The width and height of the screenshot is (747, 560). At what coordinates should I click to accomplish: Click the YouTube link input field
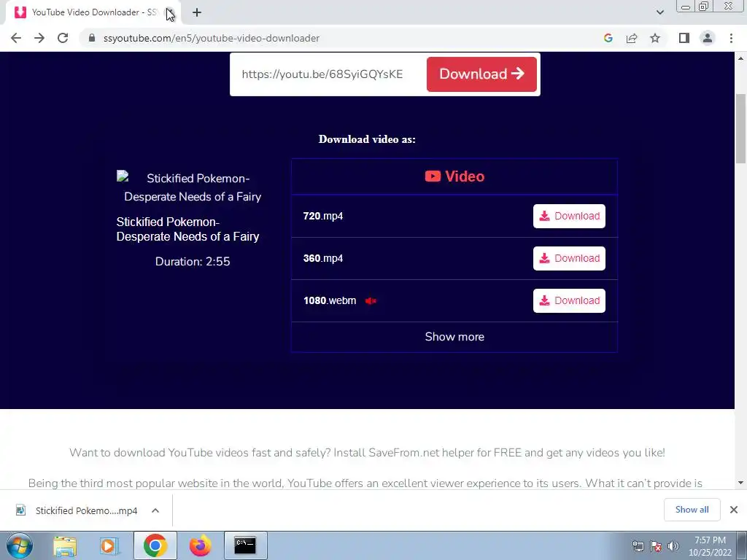click(328, 74)
